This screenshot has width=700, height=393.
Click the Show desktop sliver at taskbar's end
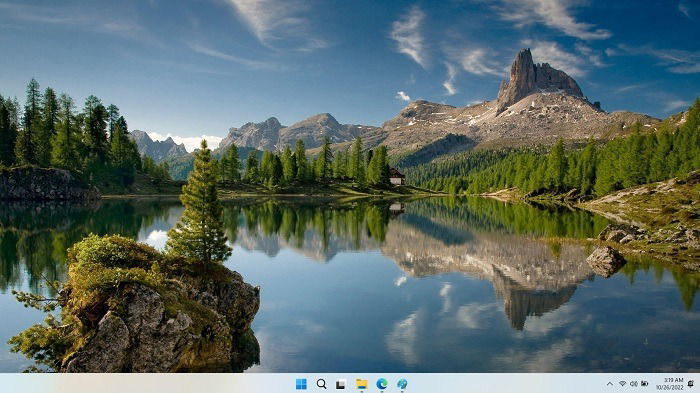tap(698, 383)
